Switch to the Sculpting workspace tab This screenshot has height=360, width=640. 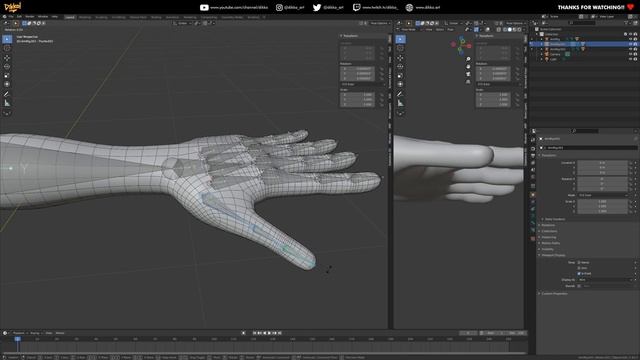tap(101, 17)
